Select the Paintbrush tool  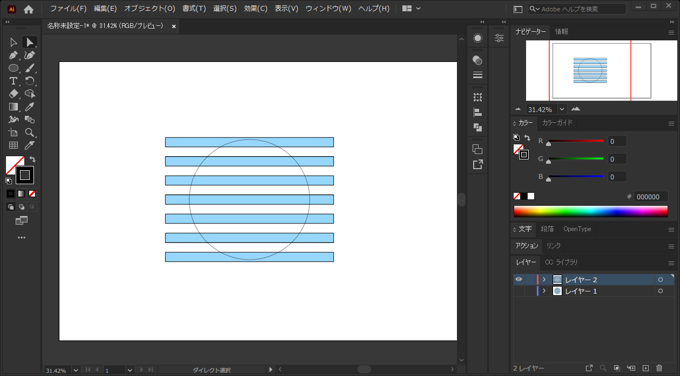[29, 68]
